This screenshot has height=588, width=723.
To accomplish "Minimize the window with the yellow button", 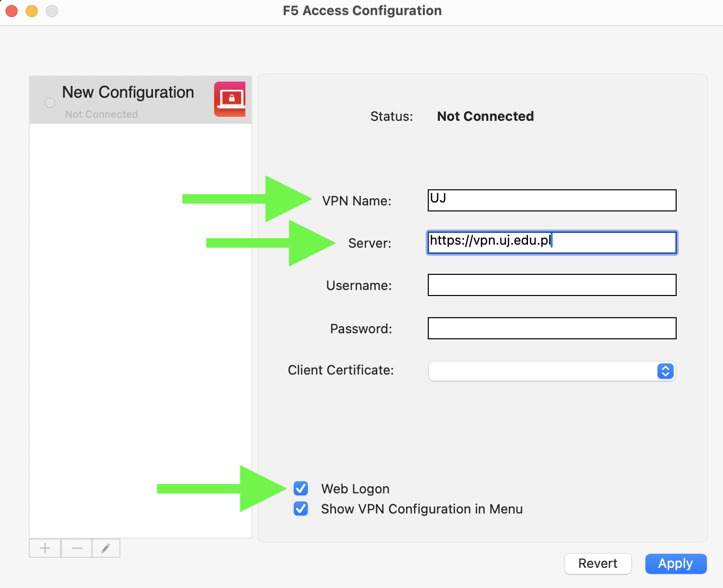I will point(32,11).
